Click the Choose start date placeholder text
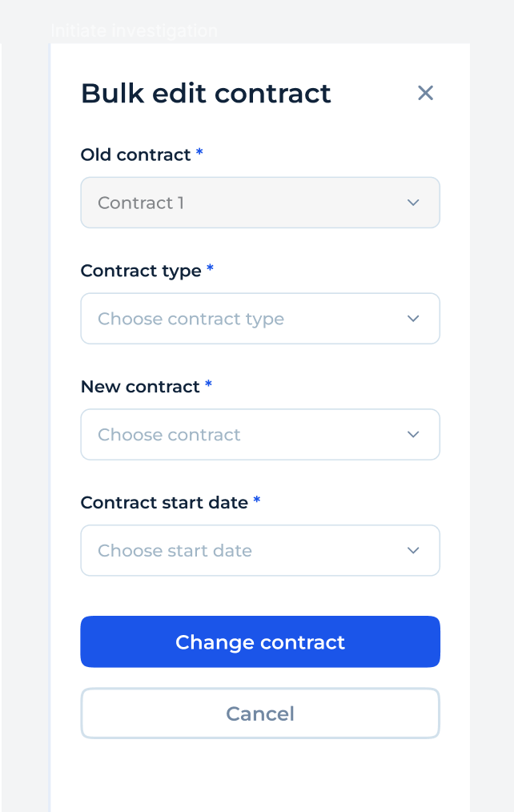The image size is (514, 812). click(174, 550)
